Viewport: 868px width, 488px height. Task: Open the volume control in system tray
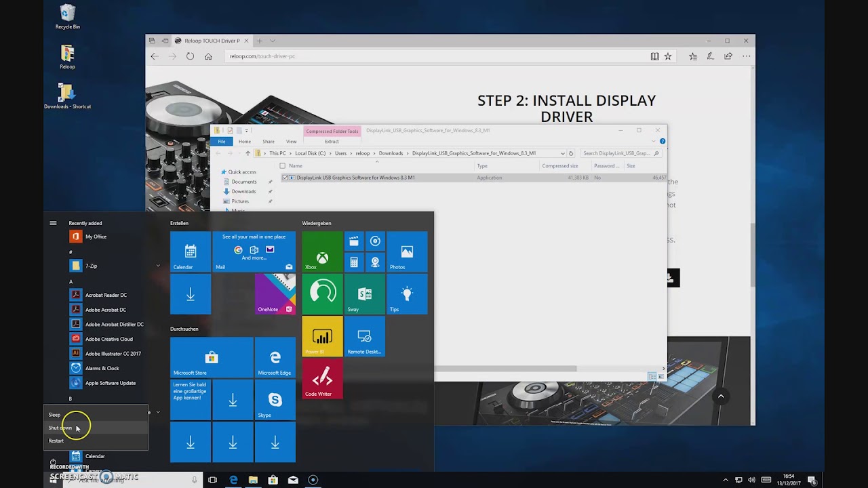click(751, 480)
